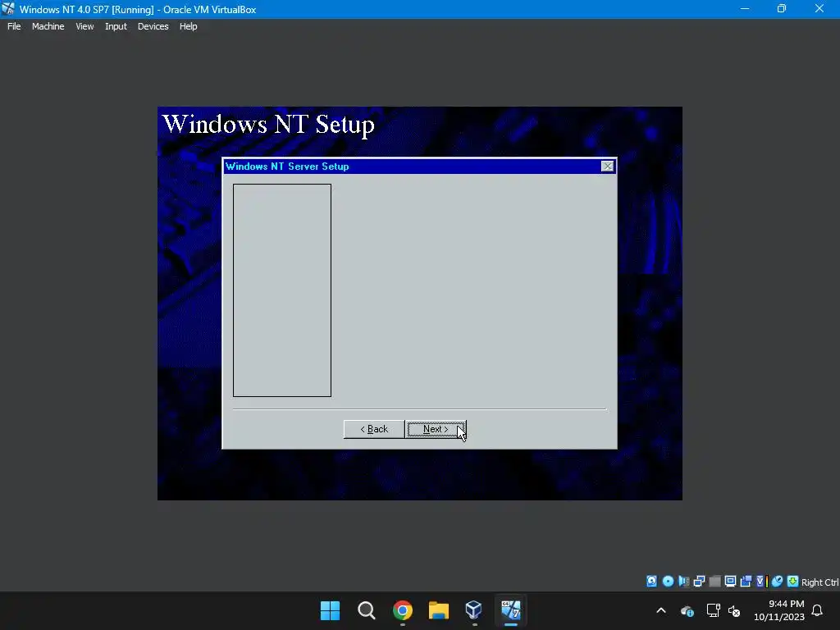Click the display monitor status icon

pos(730,582)
